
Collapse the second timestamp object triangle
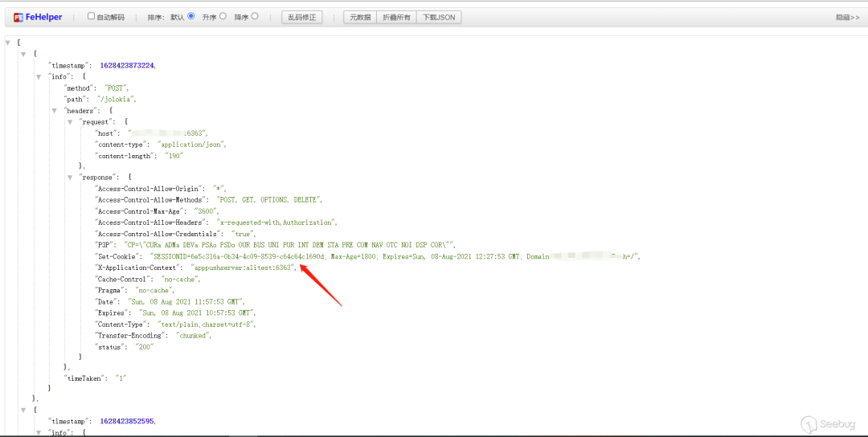(x=23, y=410)
